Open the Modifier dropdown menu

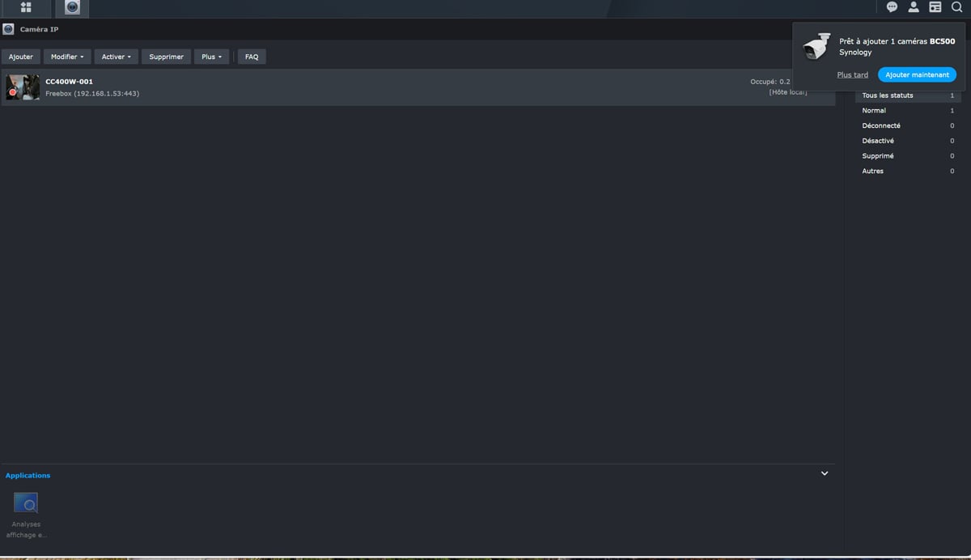[67, 57]
